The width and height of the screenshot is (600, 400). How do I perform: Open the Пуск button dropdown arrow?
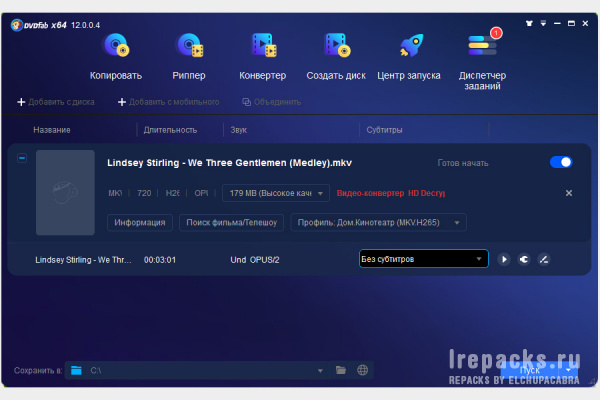point(569,371)
